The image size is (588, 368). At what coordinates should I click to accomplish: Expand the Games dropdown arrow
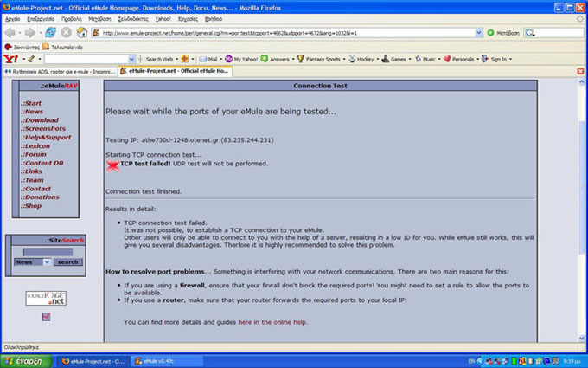pos(410,59)
